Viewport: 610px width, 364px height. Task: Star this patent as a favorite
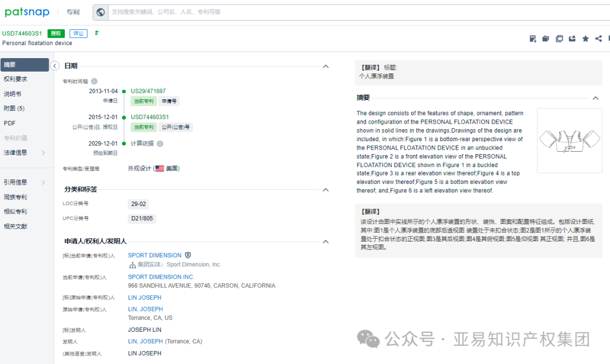click(x=586, y=38)
